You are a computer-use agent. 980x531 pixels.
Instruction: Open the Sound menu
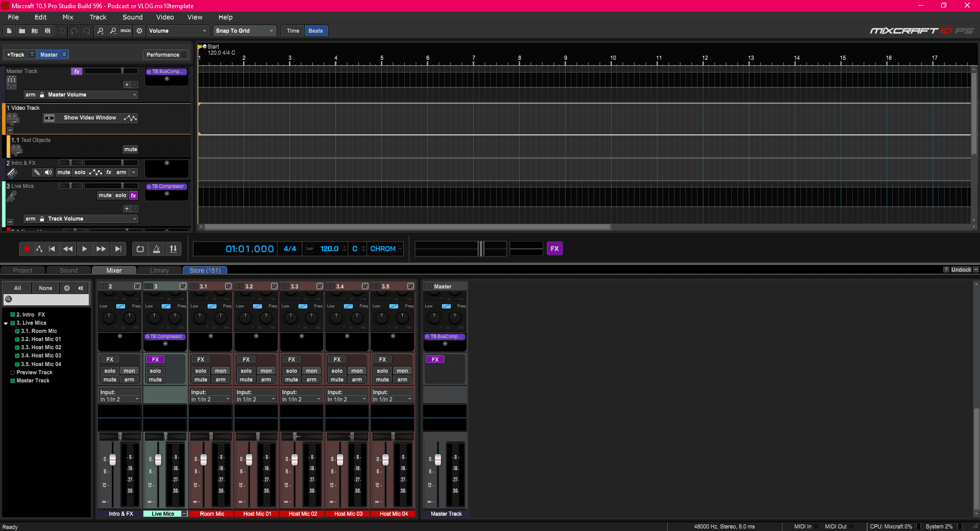[132, 17]
